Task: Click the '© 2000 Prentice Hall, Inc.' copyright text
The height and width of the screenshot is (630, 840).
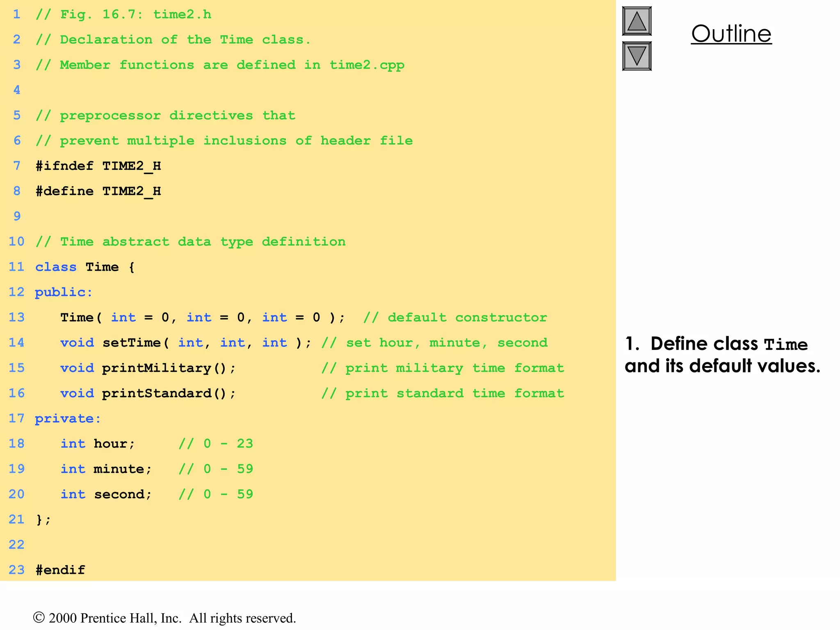Action: 107,618
